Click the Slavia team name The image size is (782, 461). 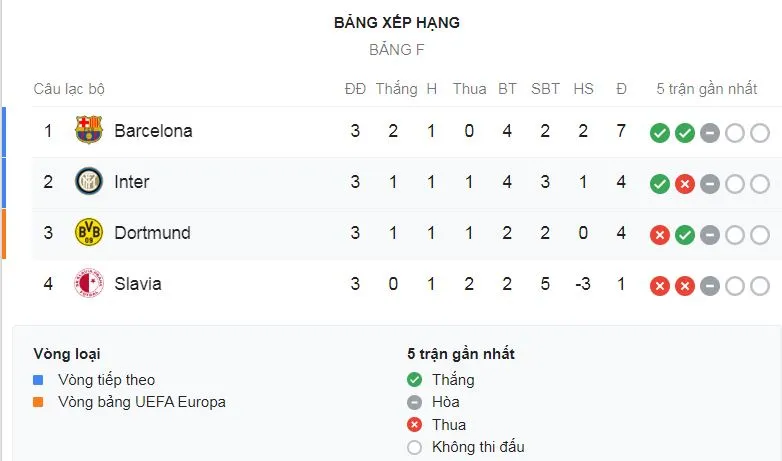(138, 284)
